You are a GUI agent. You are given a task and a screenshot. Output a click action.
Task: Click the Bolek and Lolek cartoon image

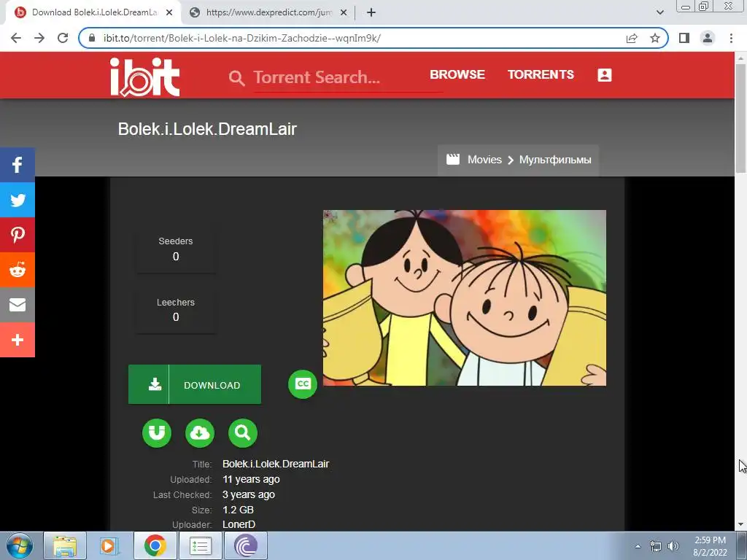465,297
